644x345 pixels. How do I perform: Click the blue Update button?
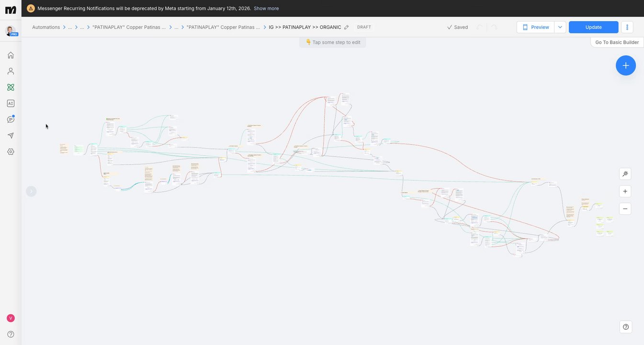[x=594, y=27]
